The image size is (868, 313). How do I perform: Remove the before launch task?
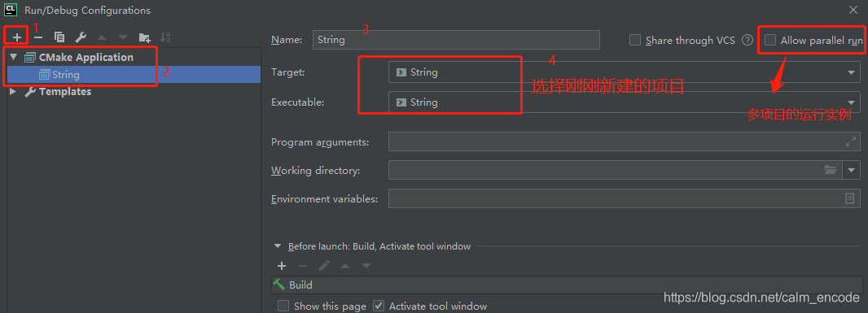(x=303, y=266)
